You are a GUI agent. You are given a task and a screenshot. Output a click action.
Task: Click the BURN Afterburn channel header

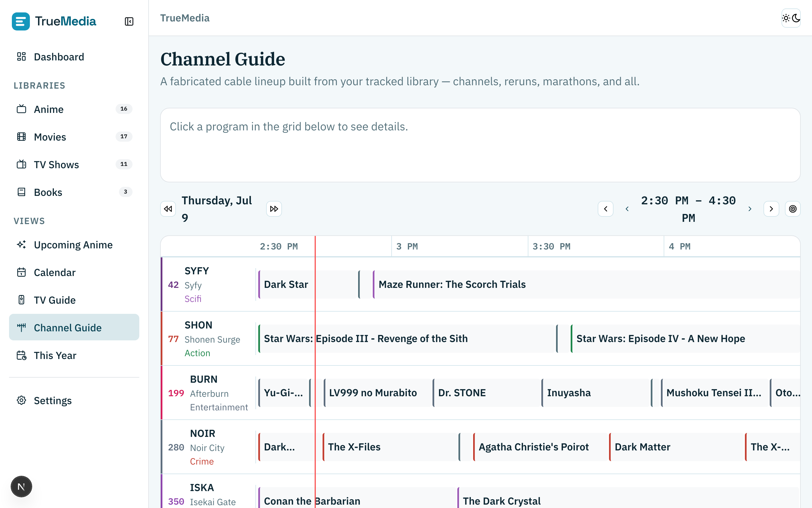tap(208, 393)
